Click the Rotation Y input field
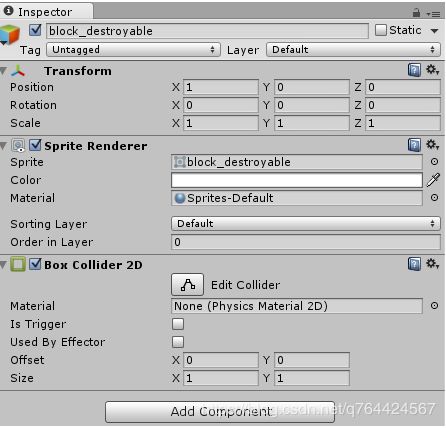 coord(312,105)
